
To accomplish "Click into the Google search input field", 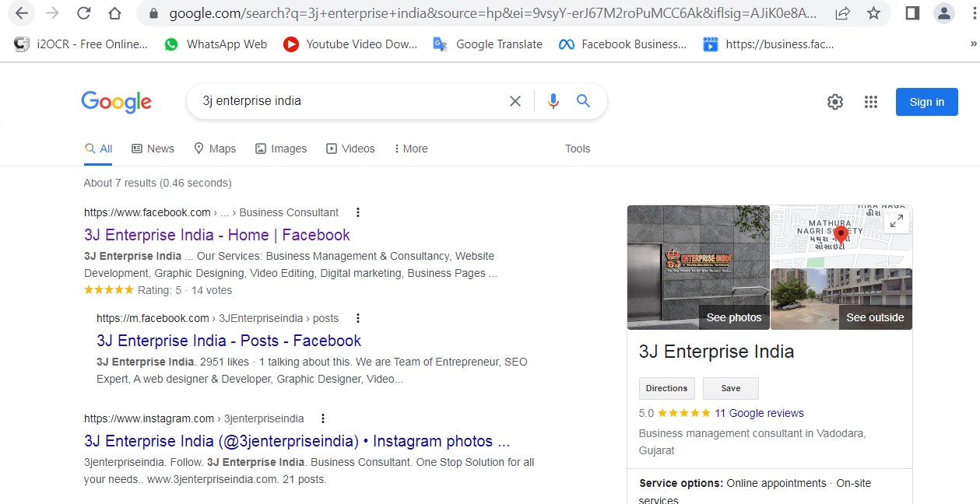I will click(350, 101).
